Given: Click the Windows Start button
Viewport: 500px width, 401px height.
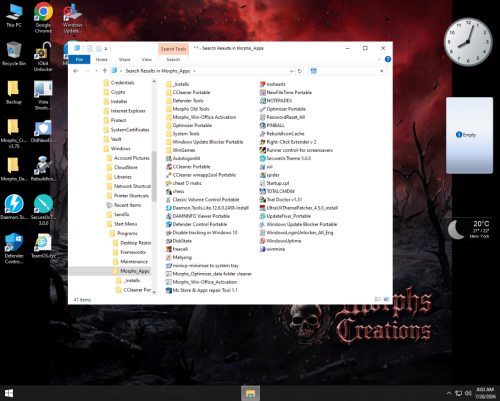Looking at the screenshot, I should point(9,393).
